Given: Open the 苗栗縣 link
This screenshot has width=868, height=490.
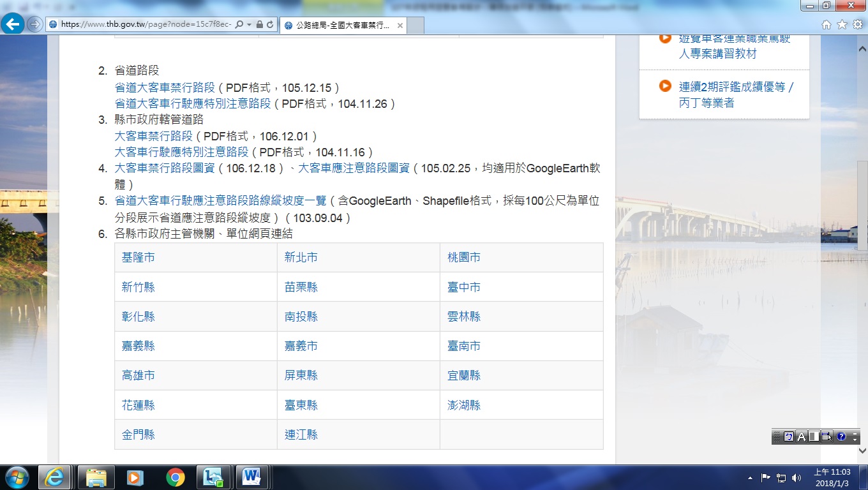Looking at the screenshot, I should [301, 287].
